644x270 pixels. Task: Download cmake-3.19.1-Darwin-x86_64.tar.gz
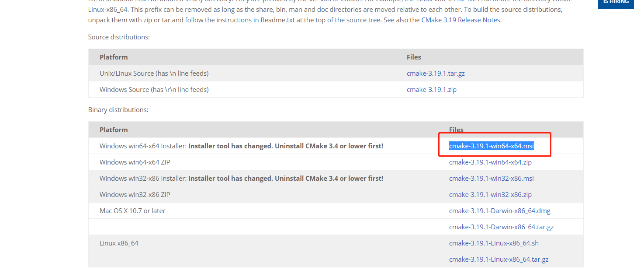point(502,227)
